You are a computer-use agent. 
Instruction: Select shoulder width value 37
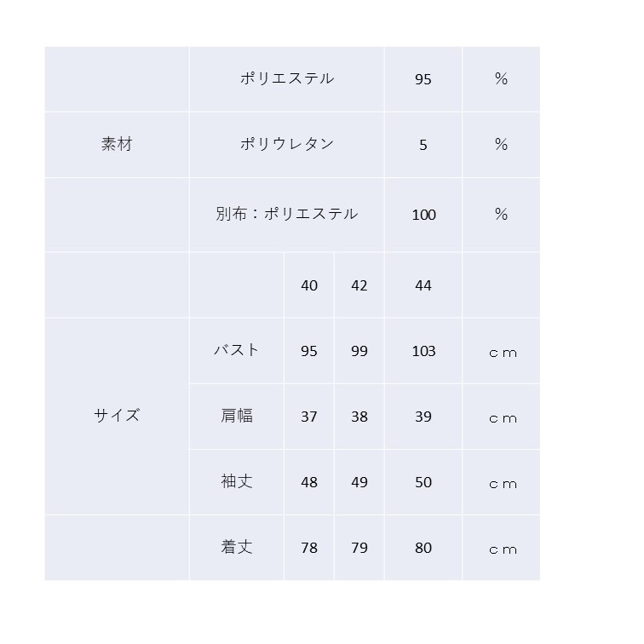(x=309, y=416)
